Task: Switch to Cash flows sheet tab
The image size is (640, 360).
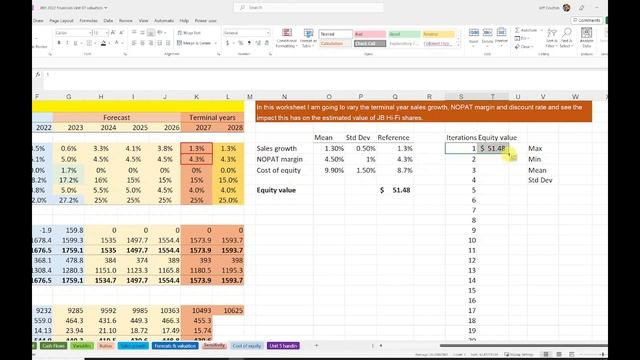Action: pos(53,346)
